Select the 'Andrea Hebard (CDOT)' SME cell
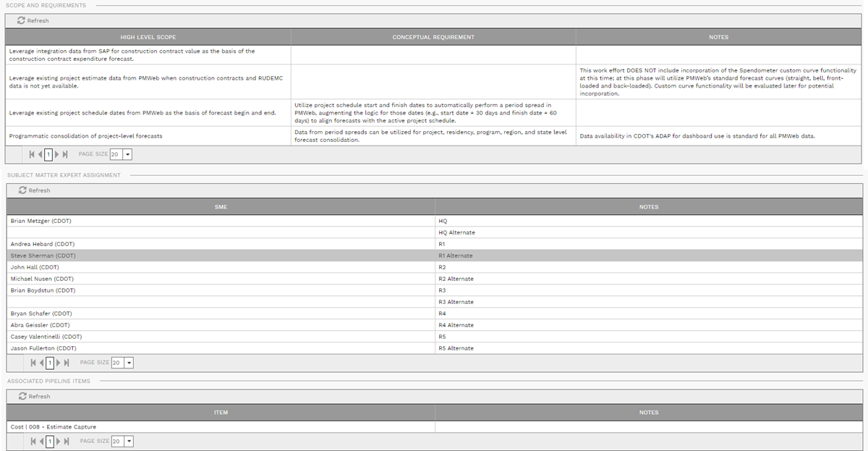 click(x=221, y=244)
